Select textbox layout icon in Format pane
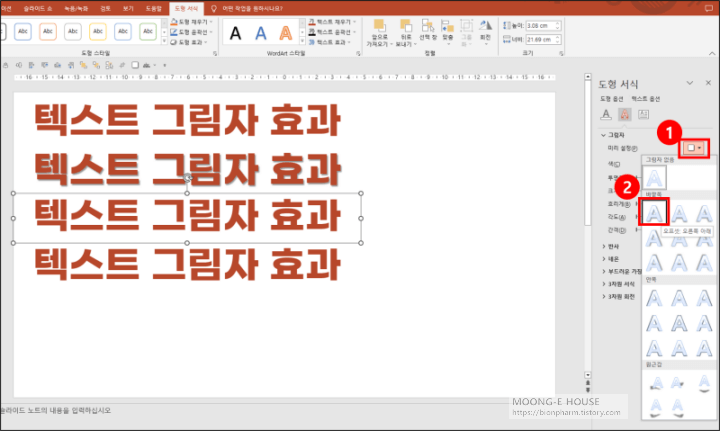Viewport: 720px width, 431px height. [x=643, y=114]
